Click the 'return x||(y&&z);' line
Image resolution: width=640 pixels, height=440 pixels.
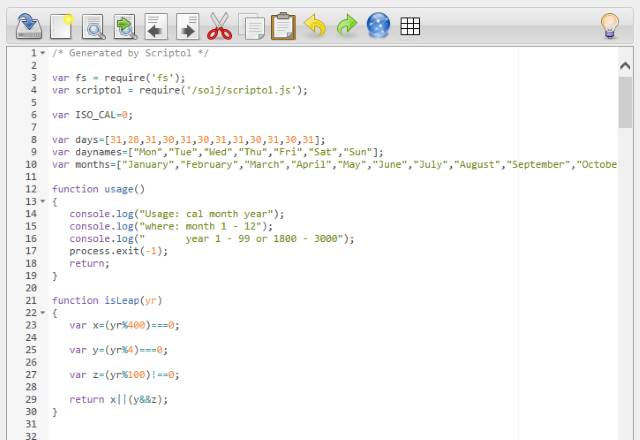[118, 400]
